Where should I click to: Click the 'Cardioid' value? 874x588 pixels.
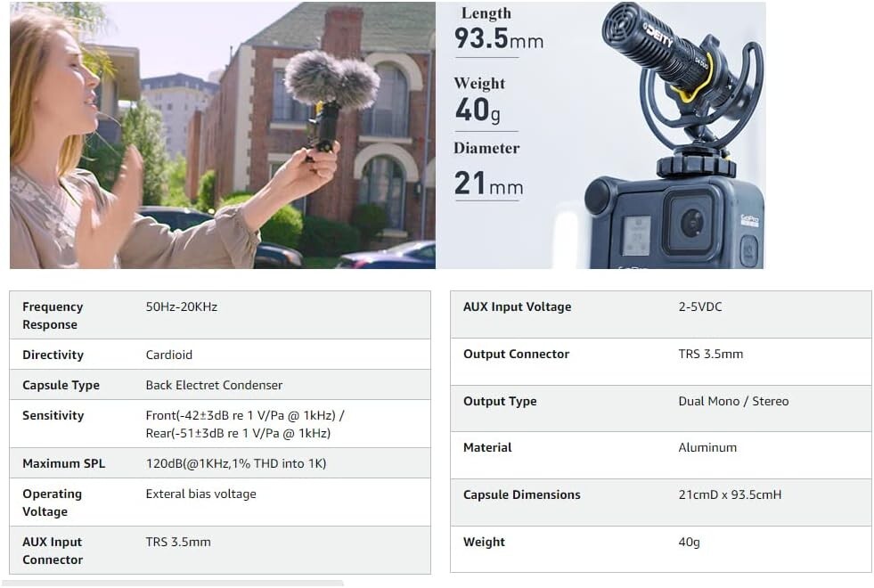click(x=169, y=355)
